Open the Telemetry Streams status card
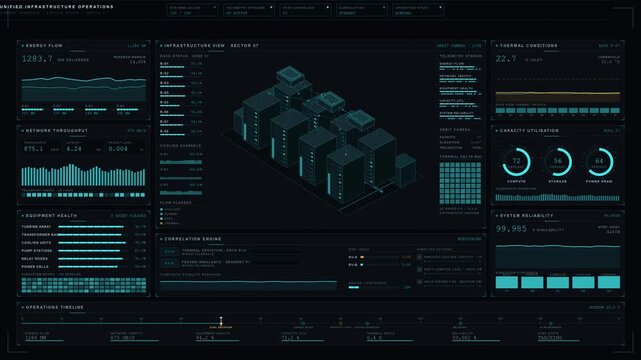 point(249,10)
